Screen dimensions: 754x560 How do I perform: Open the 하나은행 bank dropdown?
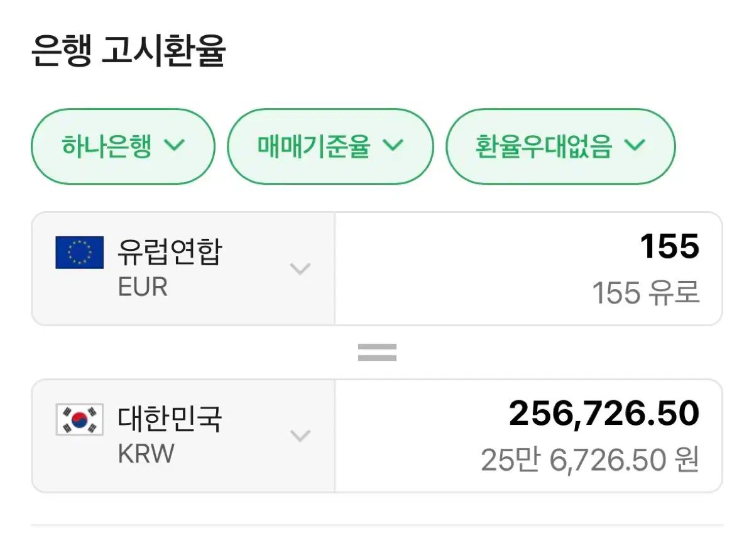pos(123,146)
